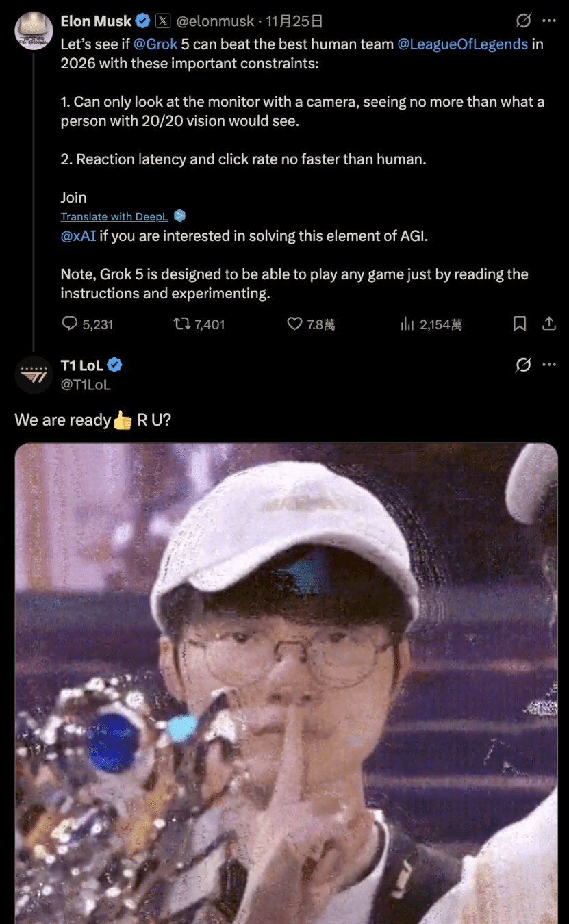Open Elon Musk's profile avatar
Viewport: 569px width, 924px height.
34,31
